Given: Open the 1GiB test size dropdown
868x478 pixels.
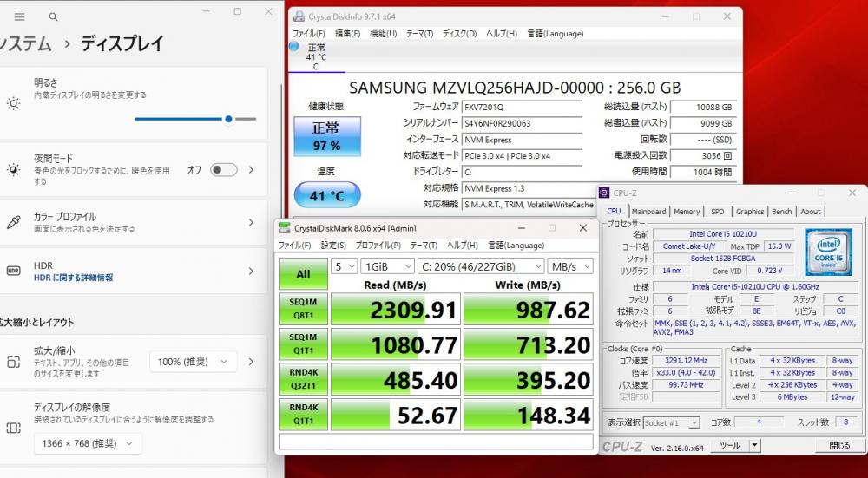Looking at the screenshot, I should point(387,266).
